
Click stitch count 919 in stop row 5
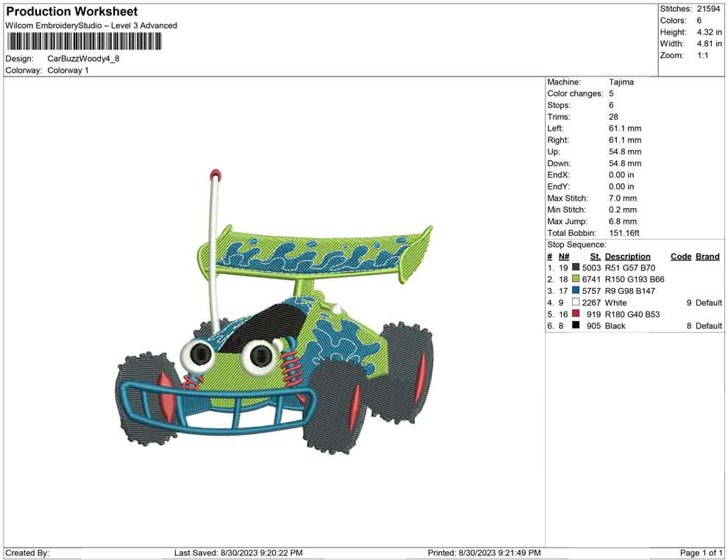tap(594, 314)
